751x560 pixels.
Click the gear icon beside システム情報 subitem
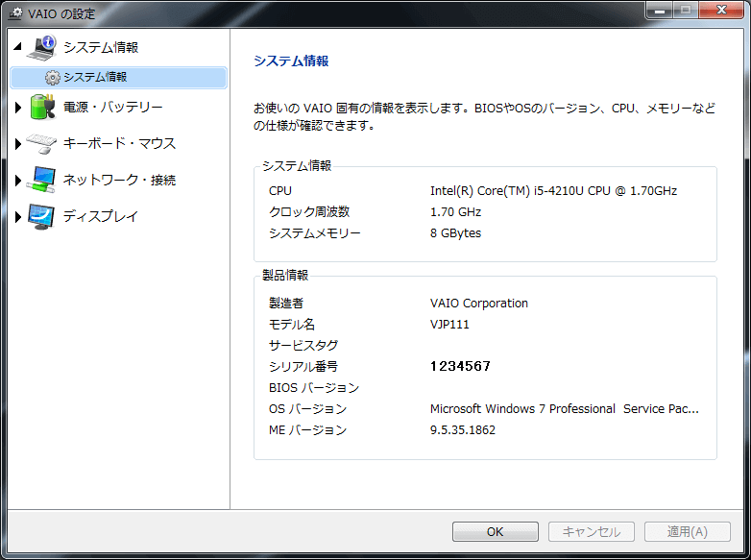(52, 77)
